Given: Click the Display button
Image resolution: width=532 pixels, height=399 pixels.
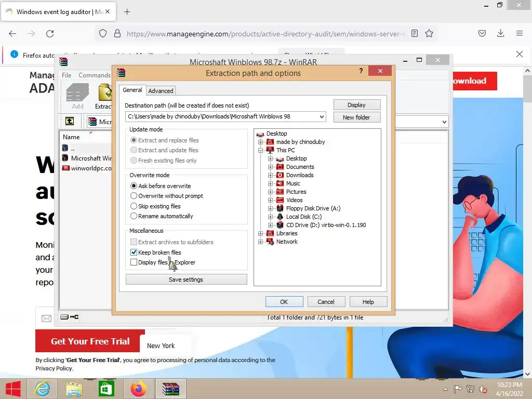Looking at the screenshot, I should click(x=356, y=105).
